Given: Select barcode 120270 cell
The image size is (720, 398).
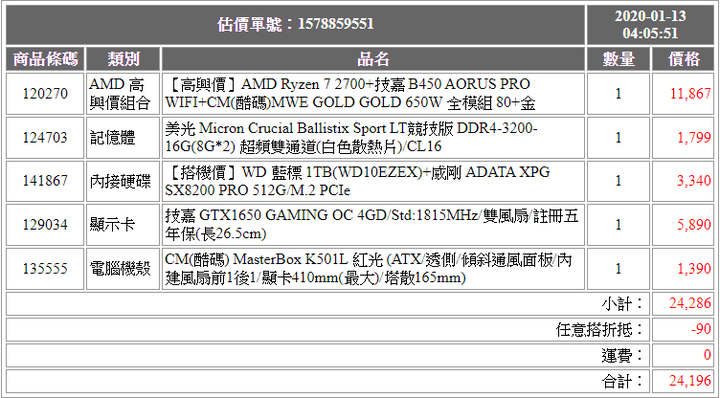Looking at the screenshot, I should pyautogui.click(x=45, y=94).
